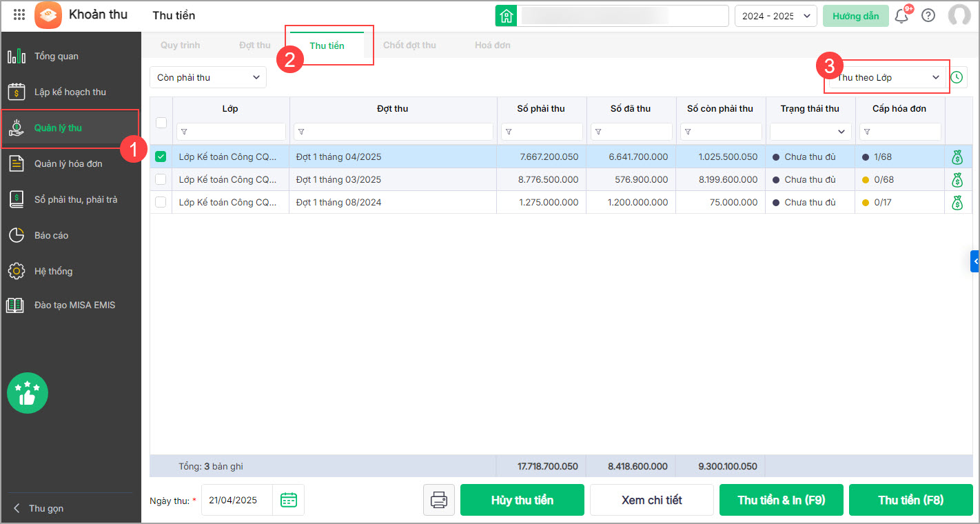980x524 pixels.
Task: Click money bag icon for Đợt 1 tháng 03/2025
Action: tap(957, 180)
